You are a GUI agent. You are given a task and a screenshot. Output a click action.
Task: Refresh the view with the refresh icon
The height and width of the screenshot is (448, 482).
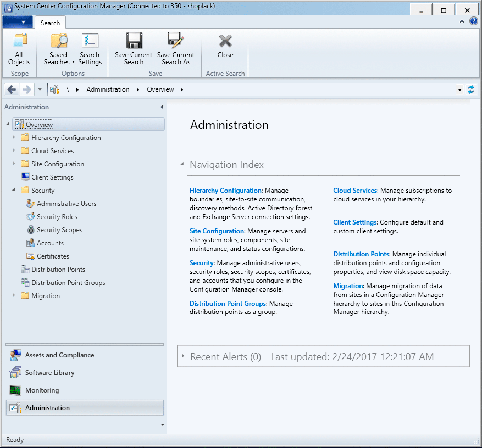(x=470, y=89)
